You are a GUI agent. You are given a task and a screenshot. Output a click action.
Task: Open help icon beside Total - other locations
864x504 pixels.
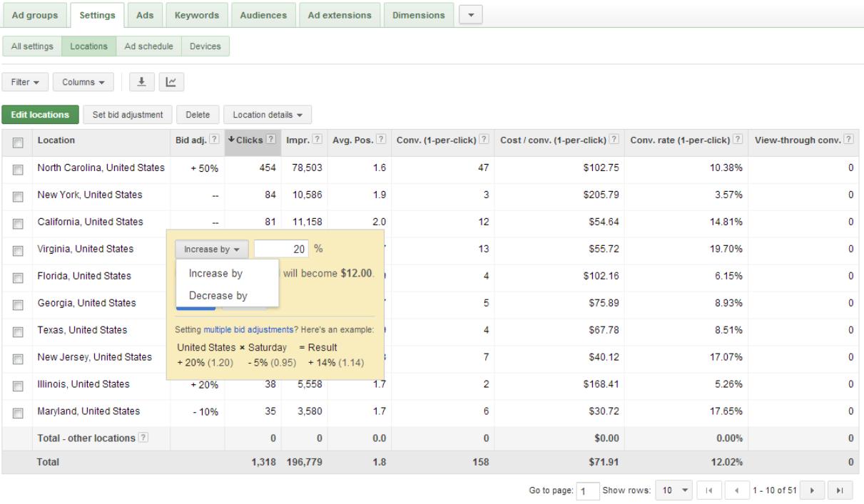tap(143, 438)
